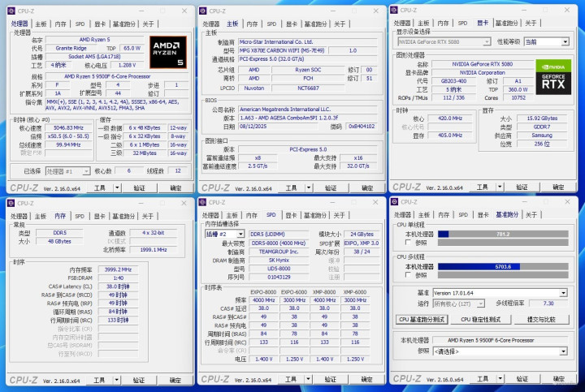Screen dimensions: 585x392
Task: Click the BIOS 版本 field 1.A63 - AMD AGESA
Action: [308, 118]
